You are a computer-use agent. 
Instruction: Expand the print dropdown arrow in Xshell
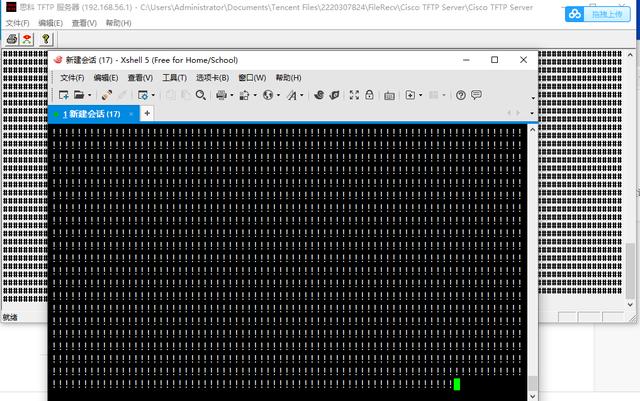coord(231,96)
